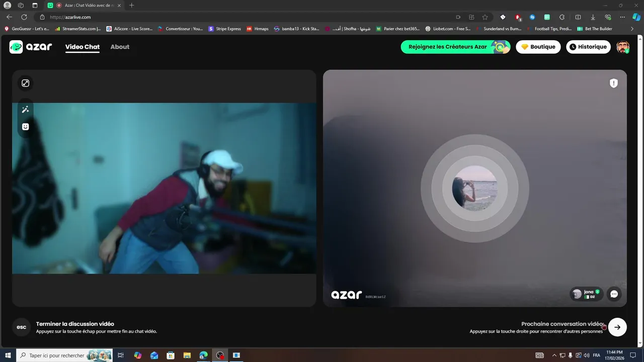Show hidden system tray icons
This screenshot has height=362, width=644.
[554, 355]
